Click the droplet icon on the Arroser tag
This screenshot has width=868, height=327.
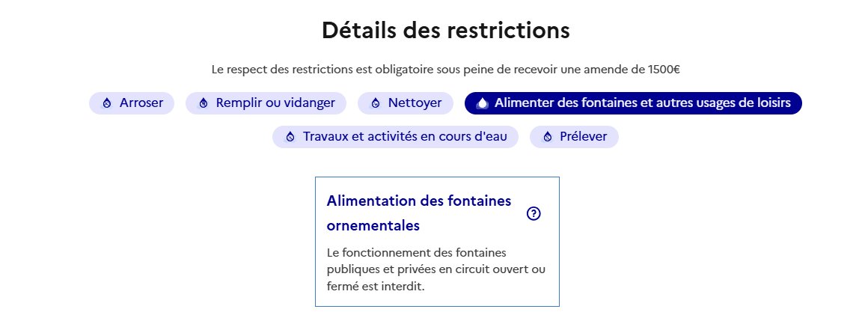coord(108,103)
